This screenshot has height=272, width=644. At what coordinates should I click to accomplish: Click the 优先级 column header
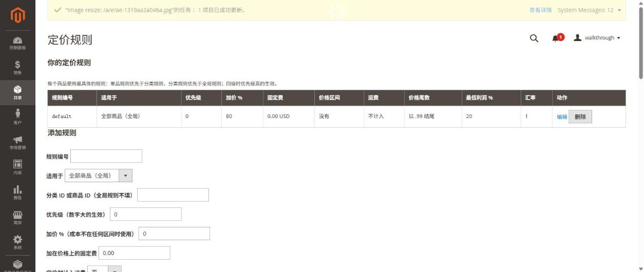[201, 98]
